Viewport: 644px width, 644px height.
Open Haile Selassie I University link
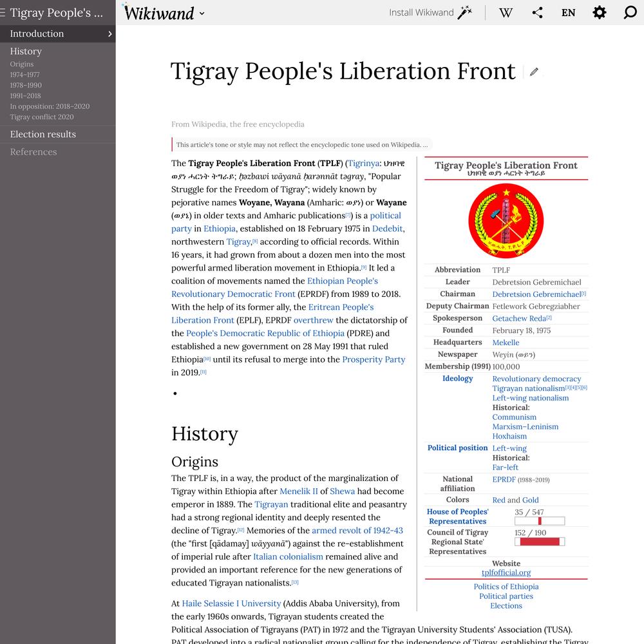(x=231, y=603)
